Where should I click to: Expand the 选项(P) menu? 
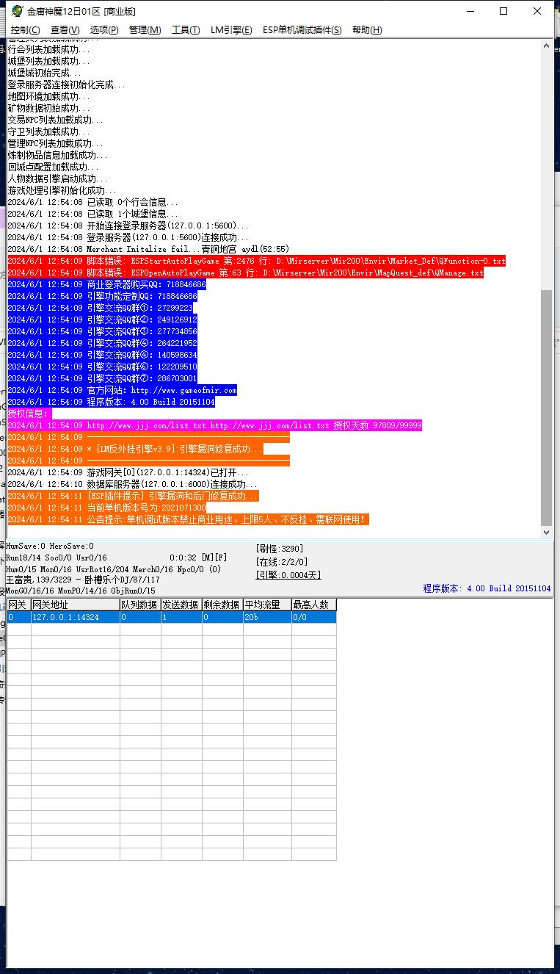point(104,30)
